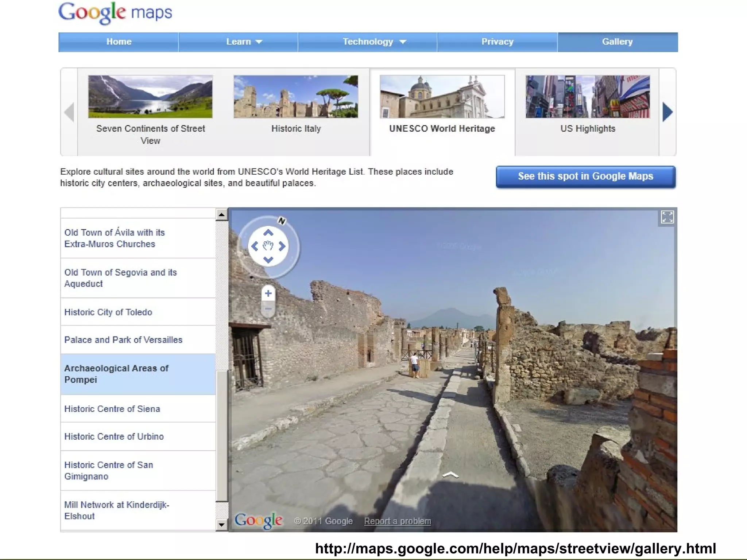This screenshot has width=747, height=560.
Task: Move forward using the road chevron arrow
Action: click(450, 474)
